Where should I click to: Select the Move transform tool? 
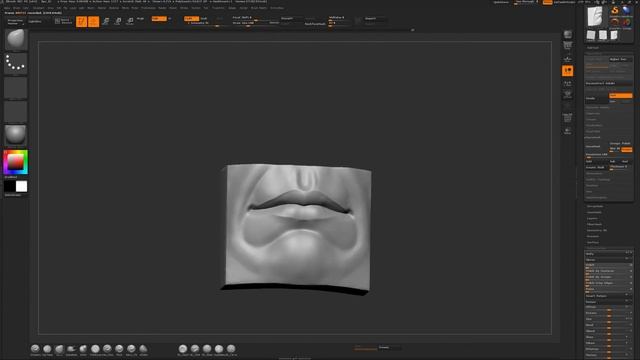(106, 21)
